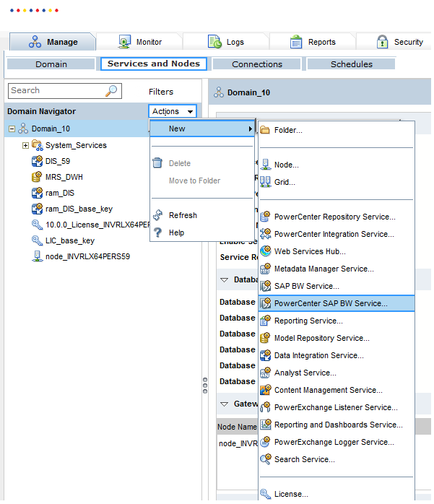Choose Data Integration Service from submenu

click(319, 355)
